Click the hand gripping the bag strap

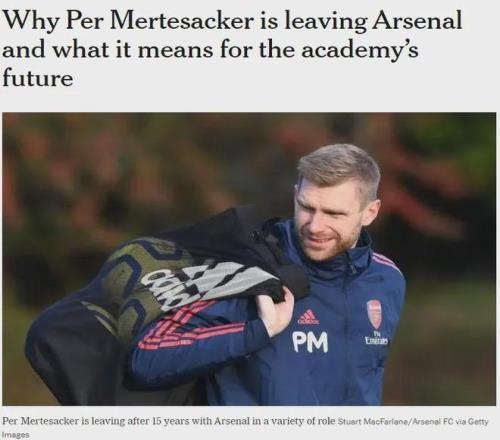pos(273,313)
